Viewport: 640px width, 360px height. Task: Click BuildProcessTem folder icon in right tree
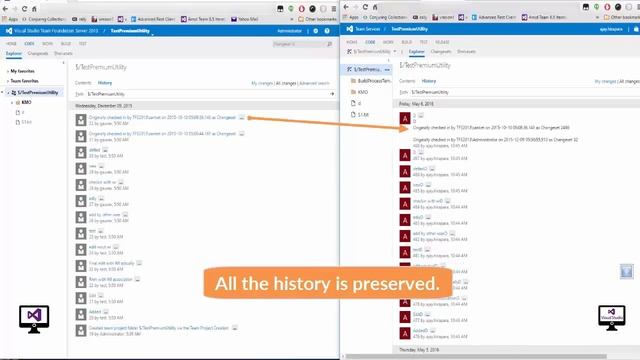[353, 81]
